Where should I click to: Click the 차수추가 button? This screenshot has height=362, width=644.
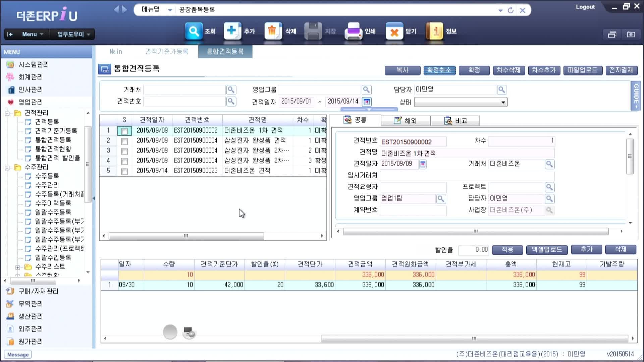click(x=544, y=70)
